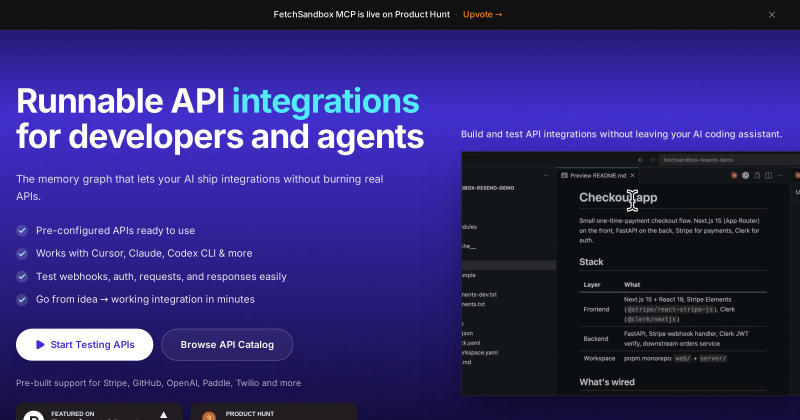Click the orange icon in demo editor toolbar
Screen dimensions: 800x420
click(x=734, y=176)
